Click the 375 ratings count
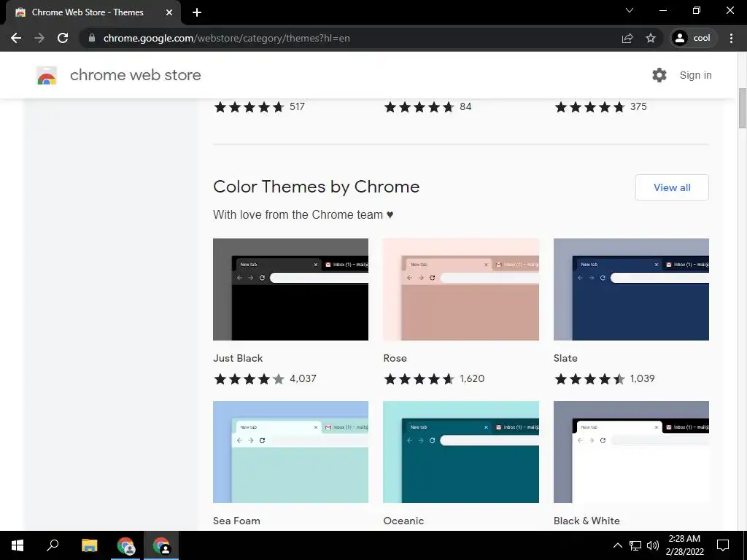Screen dimensions: 747x560 tap(638, 106)
